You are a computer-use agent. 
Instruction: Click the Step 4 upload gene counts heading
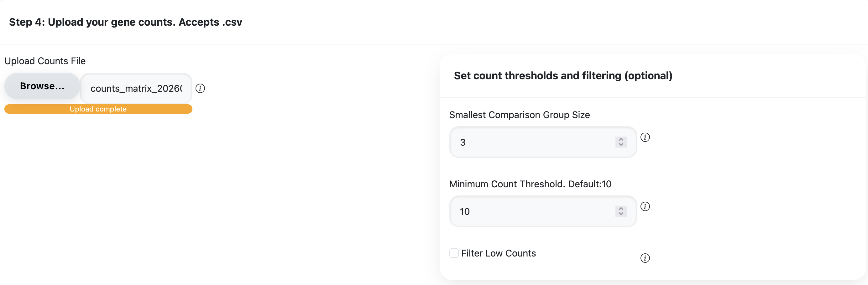(x=125, y=22)
